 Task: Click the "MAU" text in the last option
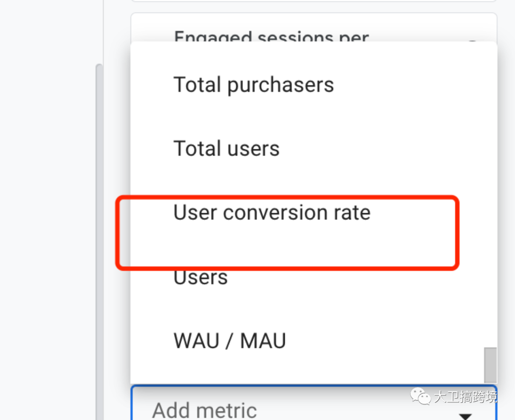coord(263,341)
